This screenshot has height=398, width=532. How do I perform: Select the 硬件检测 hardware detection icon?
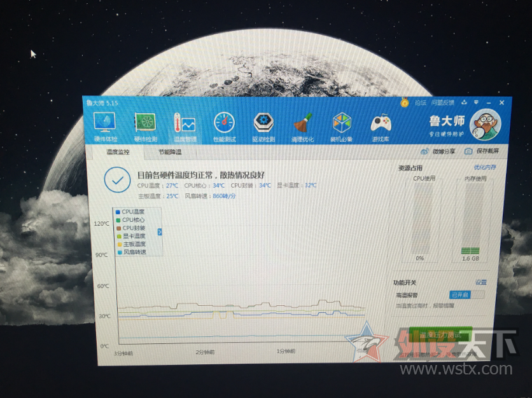pyautogui.click(x=144, y=122)
